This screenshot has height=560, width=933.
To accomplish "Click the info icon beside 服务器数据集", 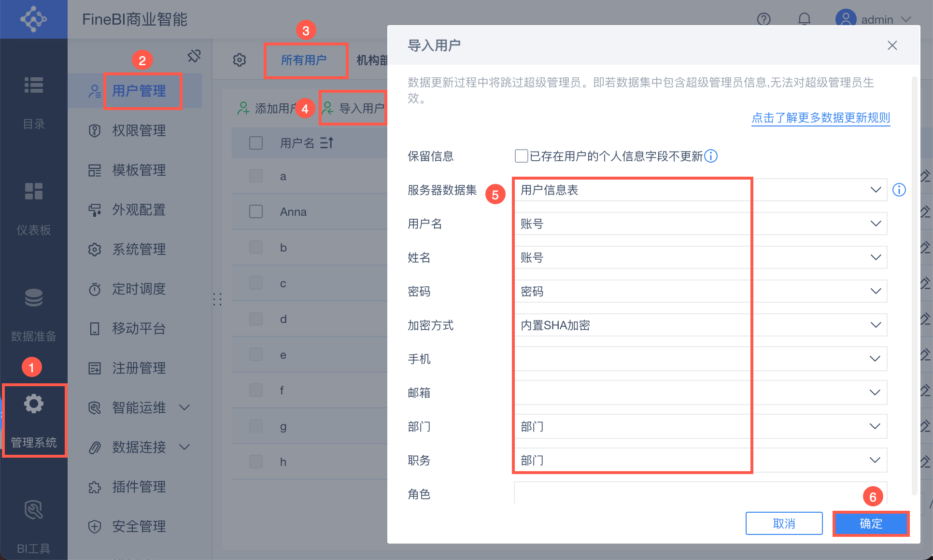I will 899,190.
